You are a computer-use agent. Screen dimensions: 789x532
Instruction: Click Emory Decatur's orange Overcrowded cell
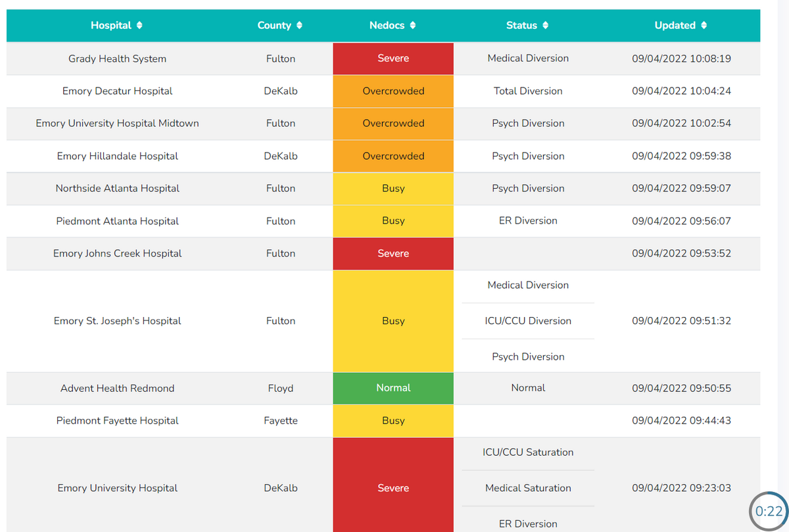click(x=393, y=91)
